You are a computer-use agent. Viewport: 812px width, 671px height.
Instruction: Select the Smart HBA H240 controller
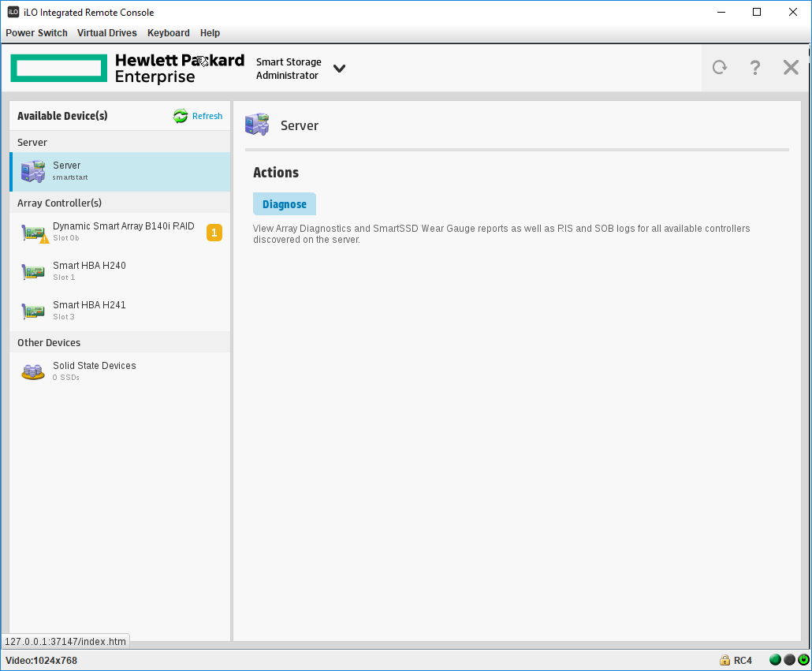(120, 271)
